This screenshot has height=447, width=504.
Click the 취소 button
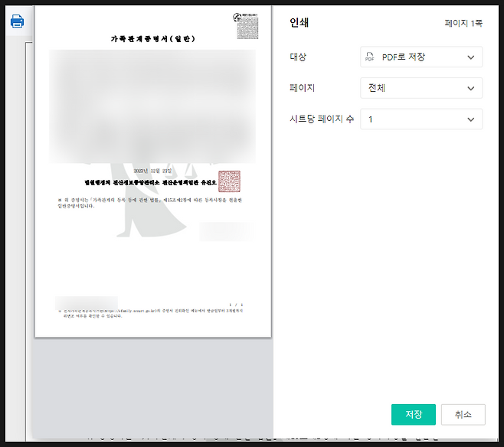tap(463, 414)
